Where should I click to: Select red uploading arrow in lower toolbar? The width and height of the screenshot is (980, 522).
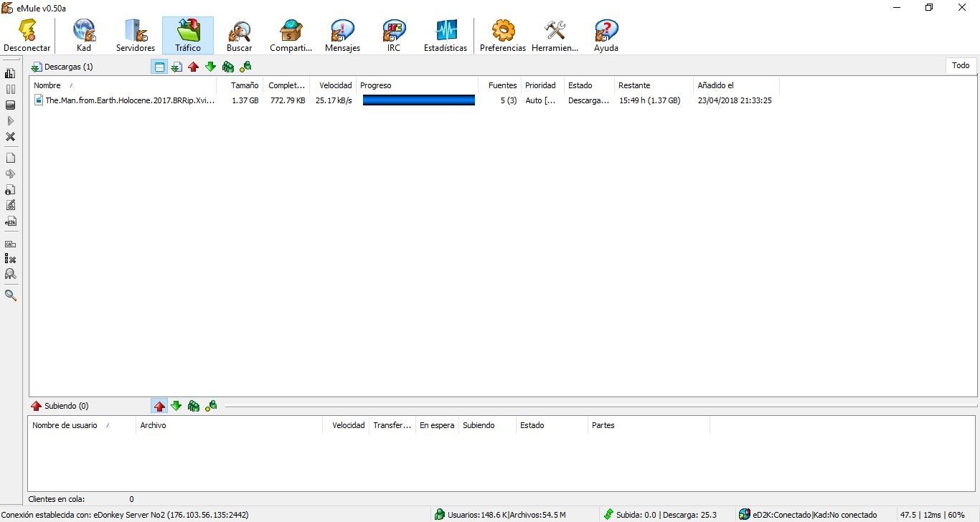point(159,406)
